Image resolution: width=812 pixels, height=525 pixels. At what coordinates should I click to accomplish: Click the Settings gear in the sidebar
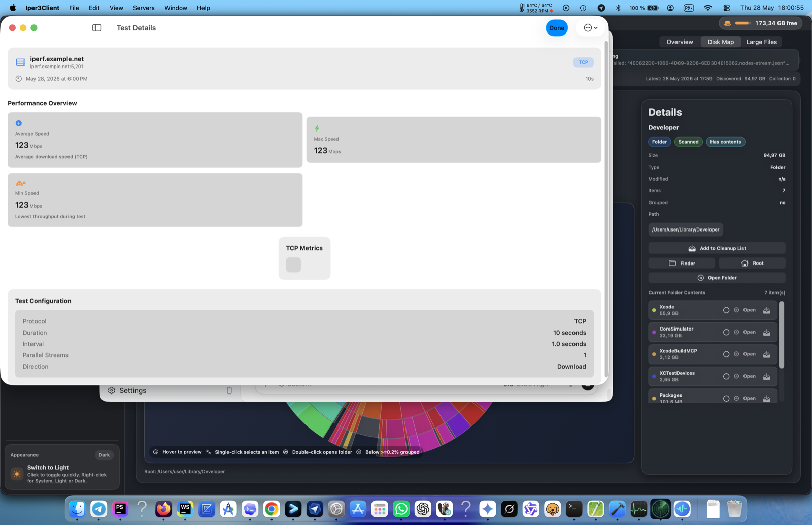point(112,390)
